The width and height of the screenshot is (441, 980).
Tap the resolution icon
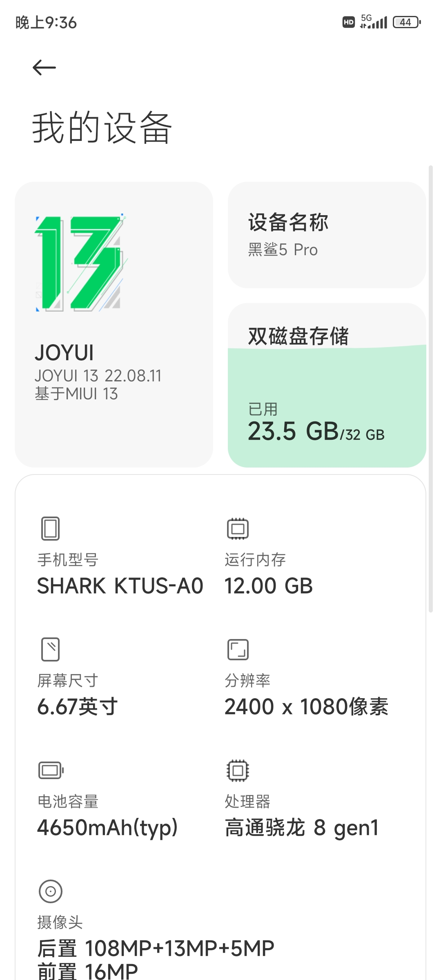(x=238, y=649)
